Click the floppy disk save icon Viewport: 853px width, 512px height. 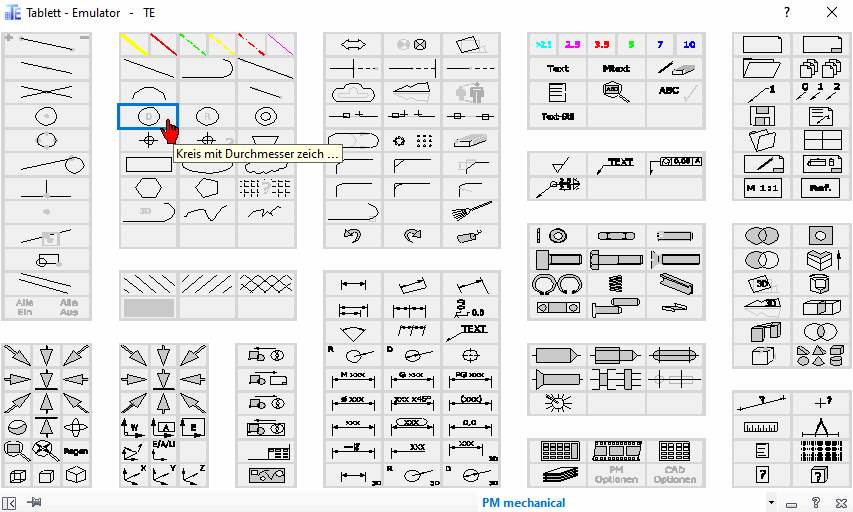(762, 116)
